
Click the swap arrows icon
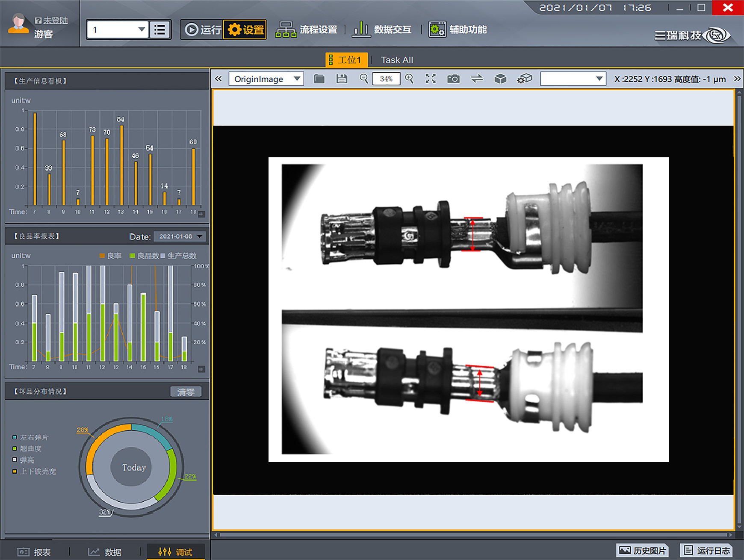[x=477, y=79]
